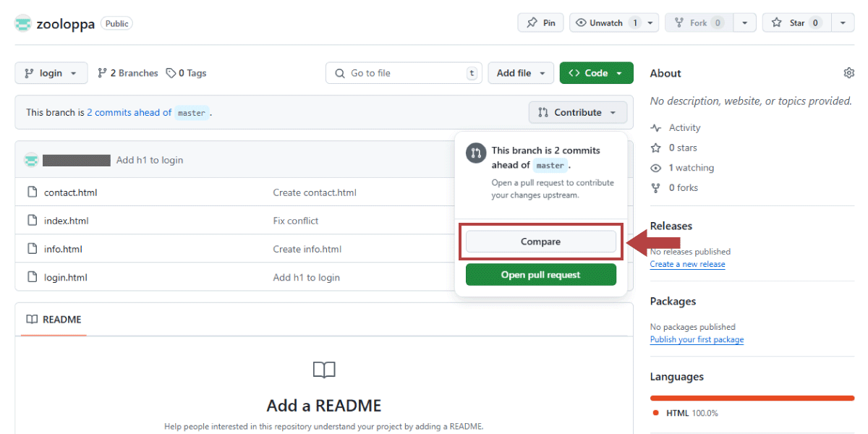View the 0 forks link
Screen dimensions: 868x434
(x=673, y=187)
